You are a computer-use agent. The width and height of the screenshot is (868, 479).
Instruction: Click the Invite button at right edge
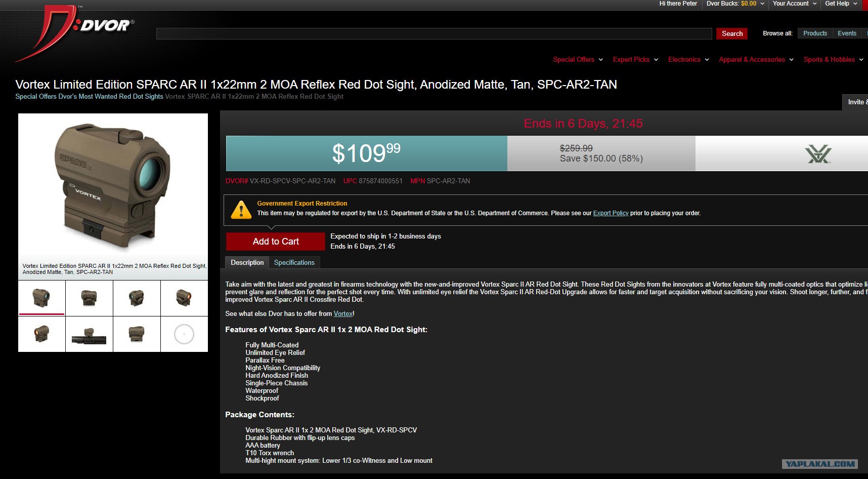tap(855, 102)
